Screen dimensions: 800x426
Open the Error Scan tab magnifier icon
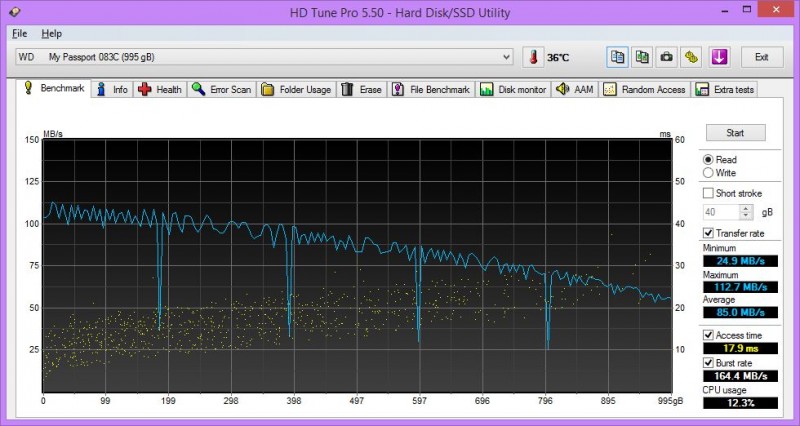point(222,89)
